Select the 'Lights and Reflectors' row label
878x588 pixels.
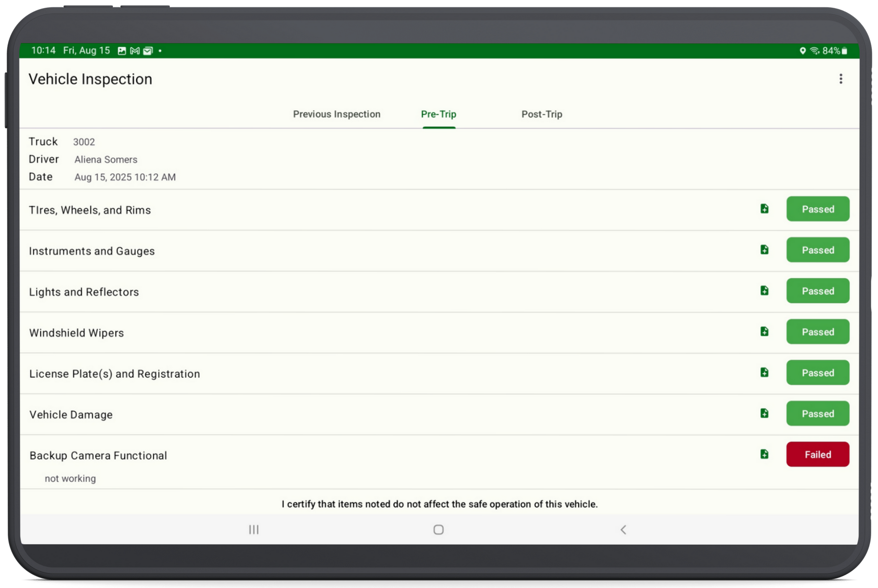[x=84, y=292]
